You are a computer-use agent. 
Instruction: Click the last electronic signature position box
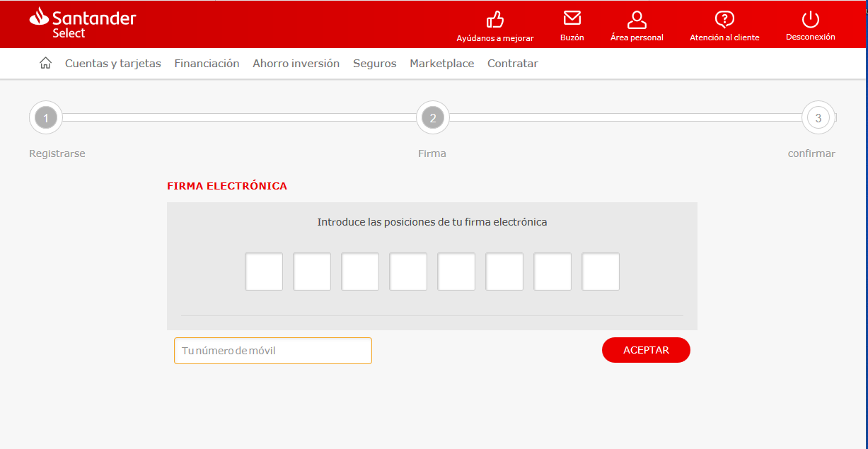[x=600, y=272]
